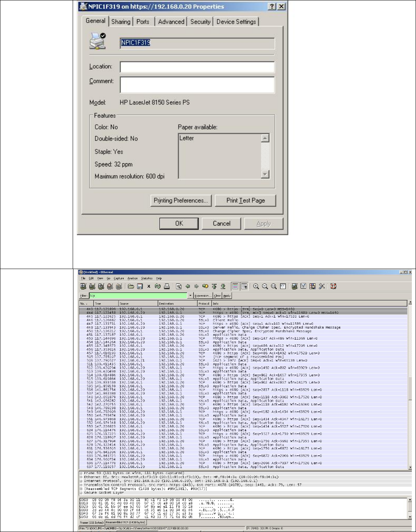The image size is (416, 532).
Task: Expand the Transmission Control Protocol node
Action: pos(81,485)
